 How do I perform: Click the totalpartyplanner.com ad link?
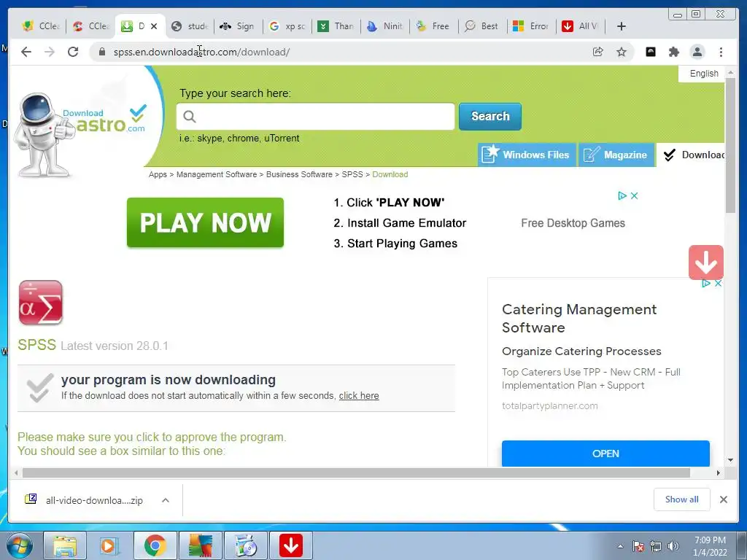(550, 405)
